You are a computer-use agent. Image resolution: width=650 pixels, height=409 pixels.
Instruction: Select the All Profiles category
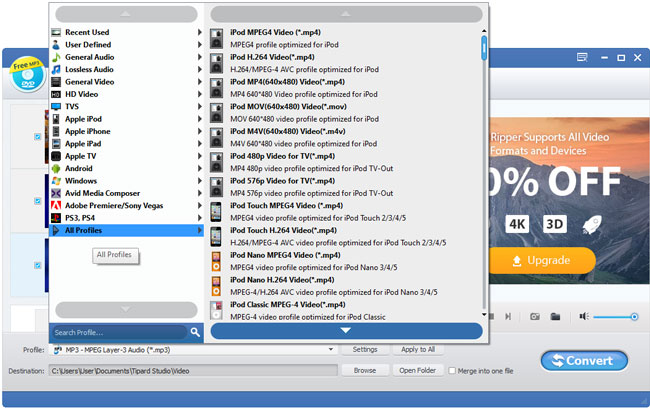pos(126,230)
